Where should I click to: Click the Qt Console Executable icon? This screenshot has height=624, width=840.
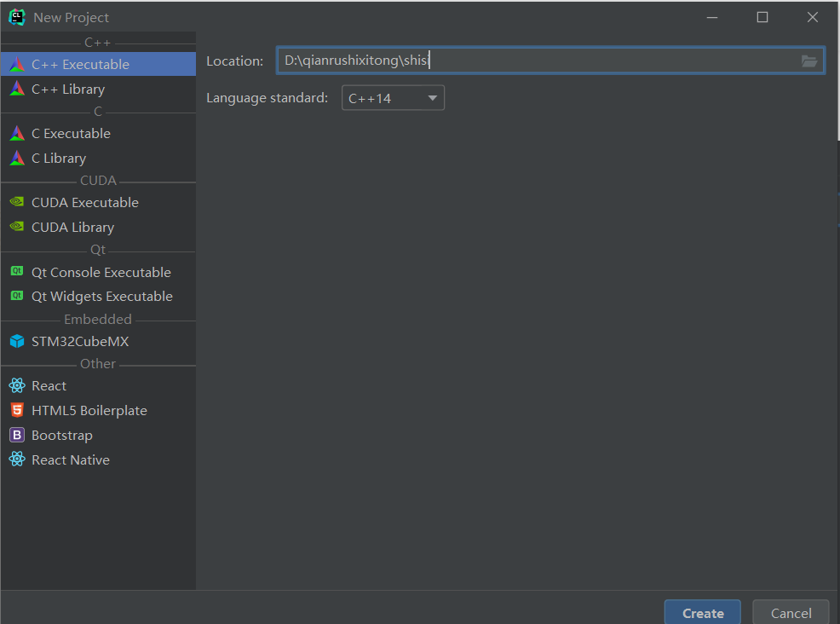click(x=17, y=271)
